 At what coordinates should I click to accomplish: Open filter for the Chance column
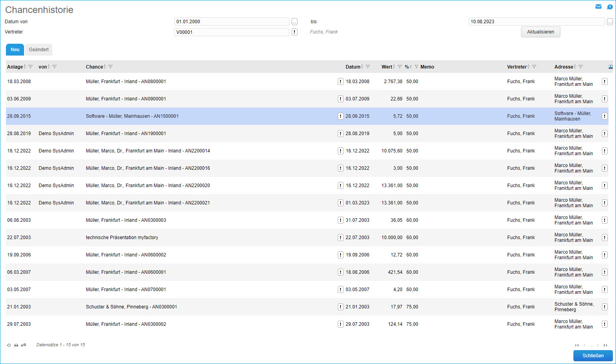(111, 67)
